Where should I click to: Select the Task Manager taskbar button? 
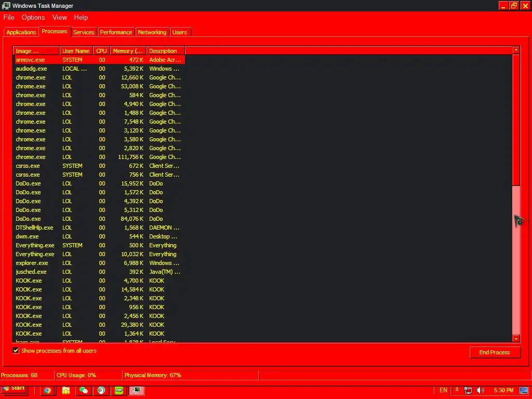pos(137,391)
